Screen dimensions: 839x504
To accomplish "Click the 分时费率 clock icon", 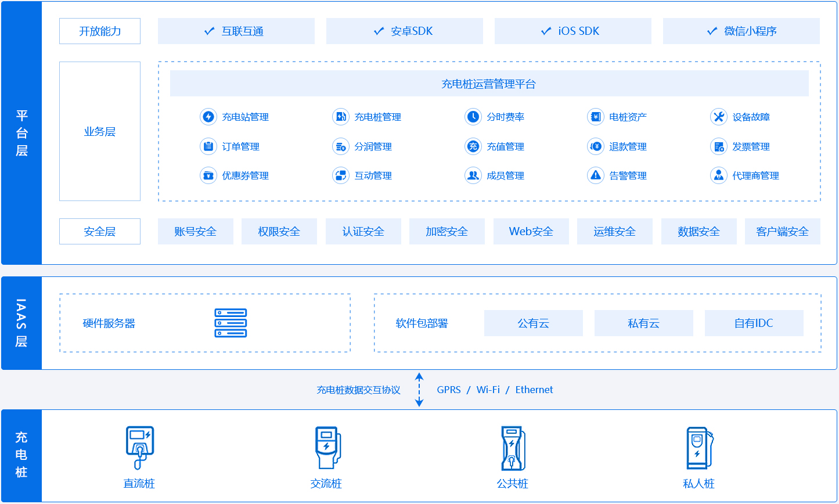I will point(473,117).
